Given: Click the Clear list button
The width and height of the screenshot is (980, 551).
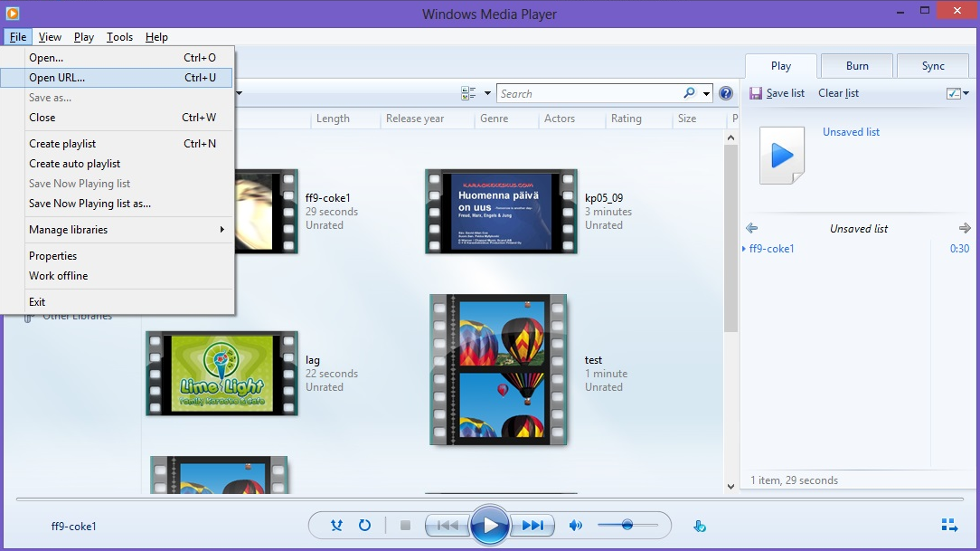Looking at the screenshot, I should (x=838, y=93).
